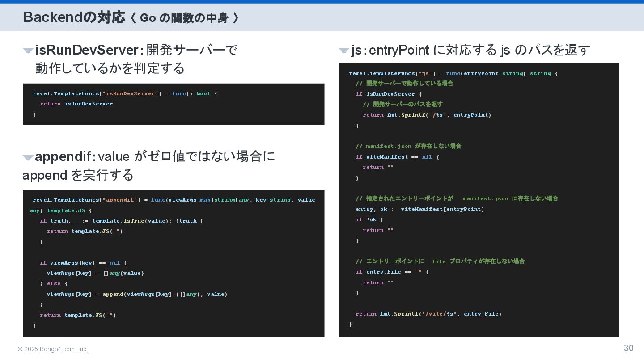Click the 'return isRunDevServer' code line
Image resolution: width=644 pixels, height=362 pixels.
(76, 104)
